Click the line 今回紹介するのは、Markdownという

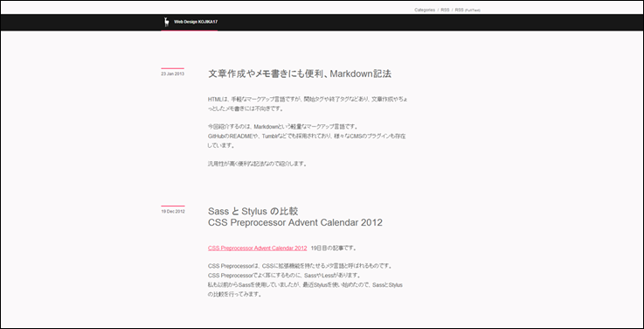284,127
